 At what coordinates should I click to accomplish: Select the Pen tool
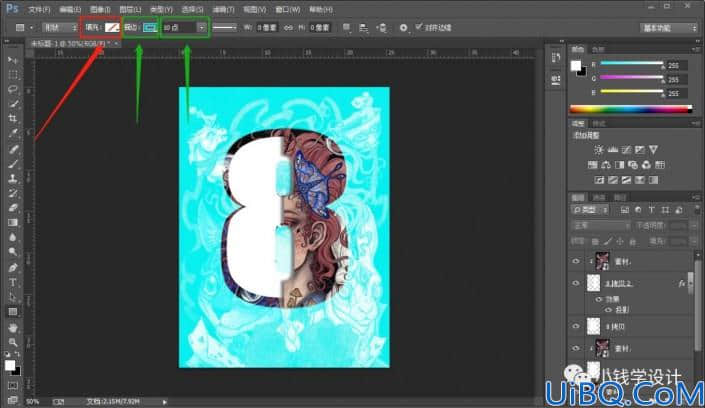(13, 268)
